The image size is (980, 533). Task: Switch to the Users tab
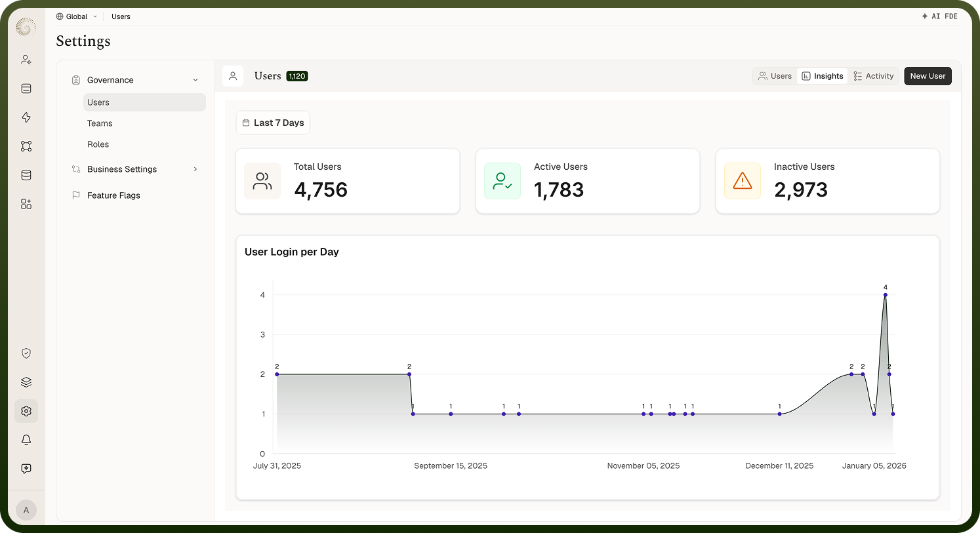(x=775, y=76)
